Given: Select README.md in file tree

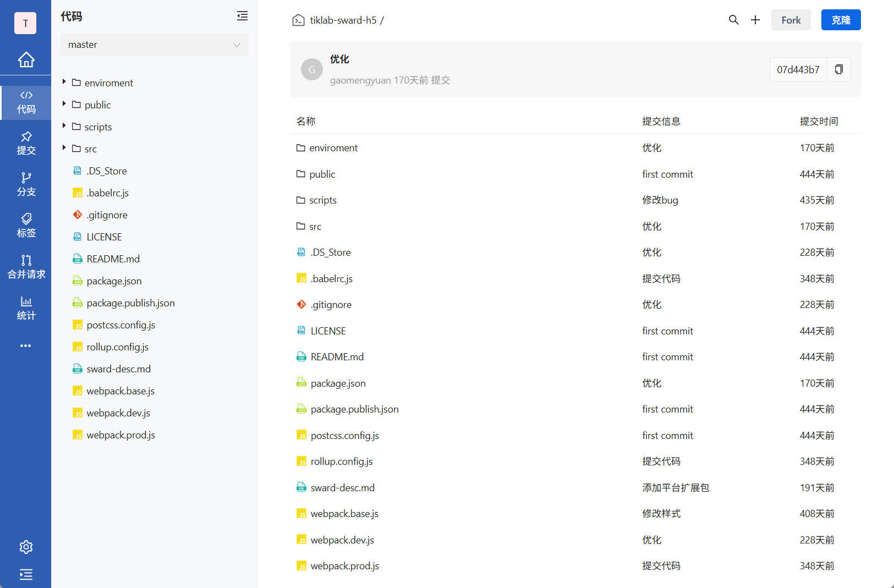Looking at the screenshot, I should (113, 259).
